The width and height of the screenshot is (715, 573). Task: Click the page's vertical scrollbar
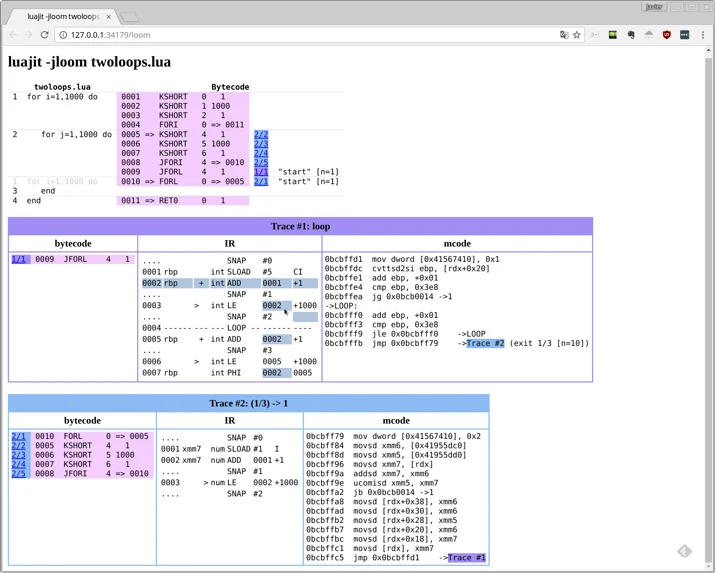[x=709, y=308]
